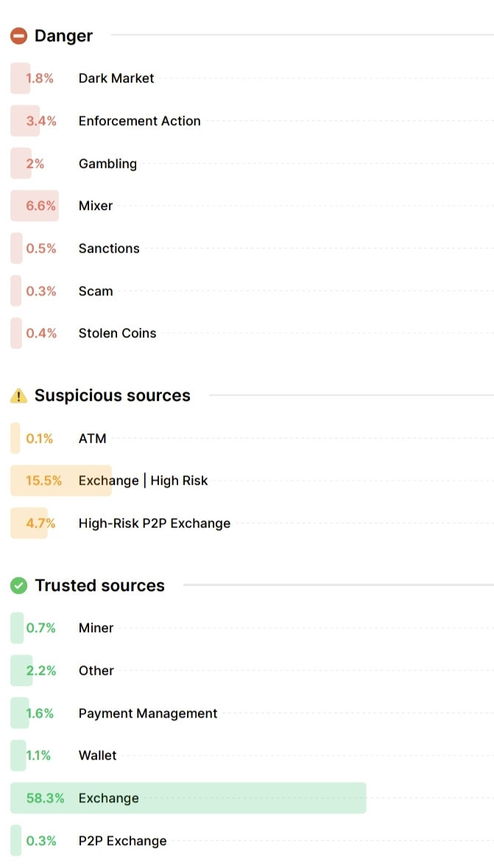Click the 15.5% Exchange High Risk bar
494x868 pixels.
tap(61, 480)
